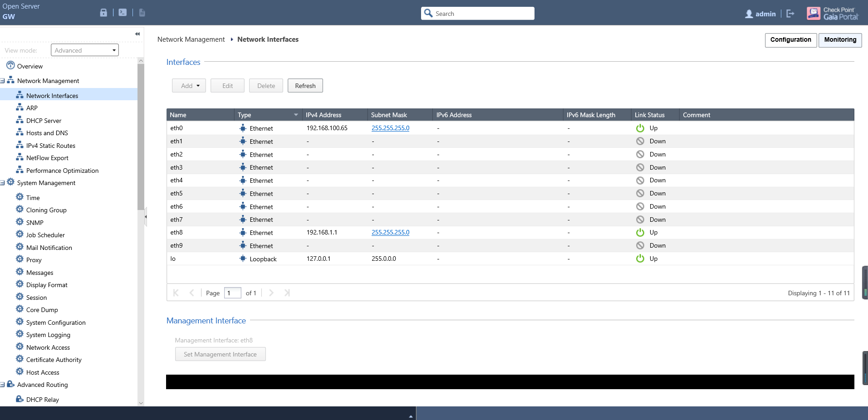Go to next page icon
Viewport: 868px width, 420px height.
pyautogui.click(x=271, y=293)
